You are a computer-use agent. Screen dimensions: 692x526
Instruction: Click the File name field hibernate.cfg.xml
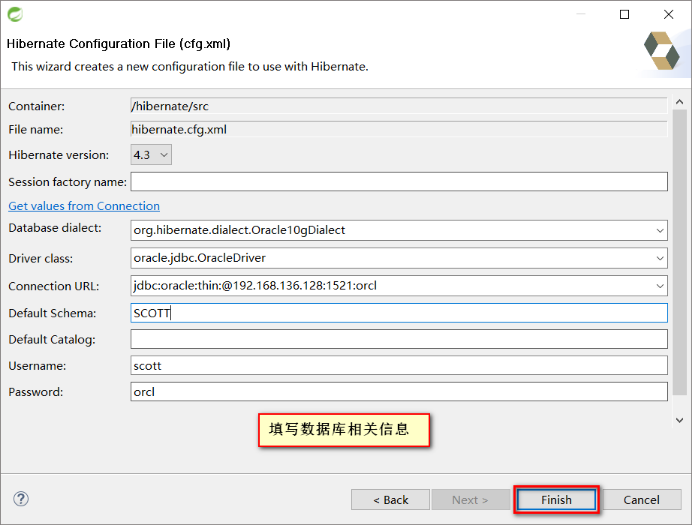coord(399,129)
